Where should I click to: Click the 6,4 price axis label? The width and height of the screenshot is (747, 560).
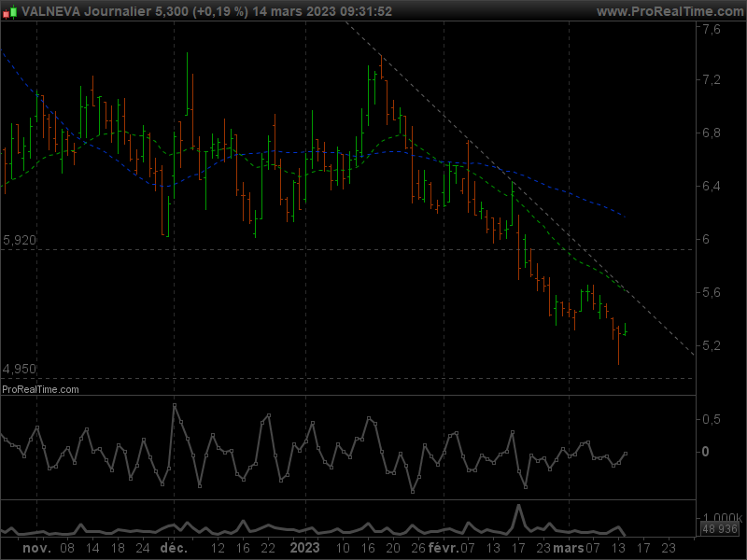pyautogui.click(x=712, y=187)
